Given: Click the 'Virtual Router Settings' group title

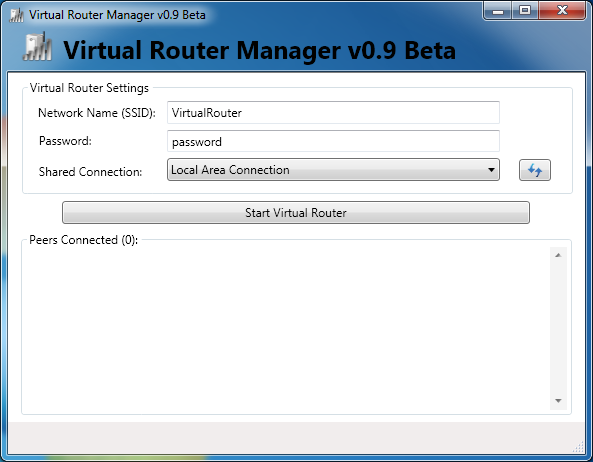Looking at the screenshot, I should click(x=89, y=88).
